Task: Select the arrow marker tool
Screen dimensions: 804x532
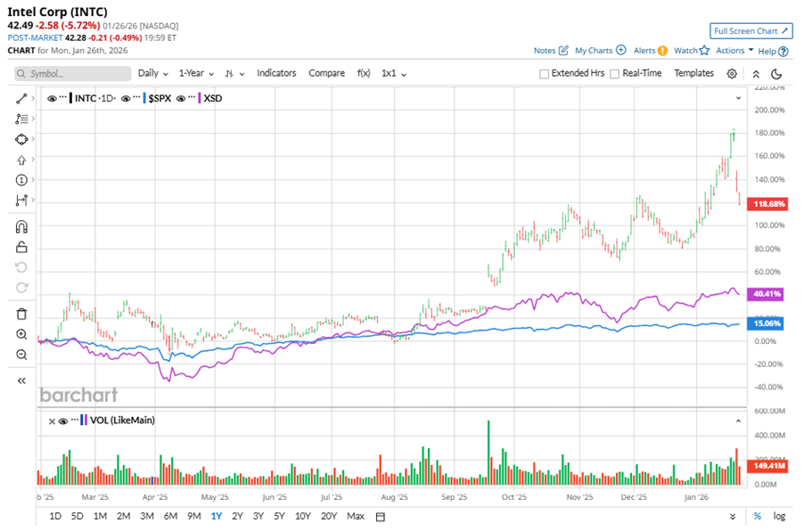Action: (21, 160)
